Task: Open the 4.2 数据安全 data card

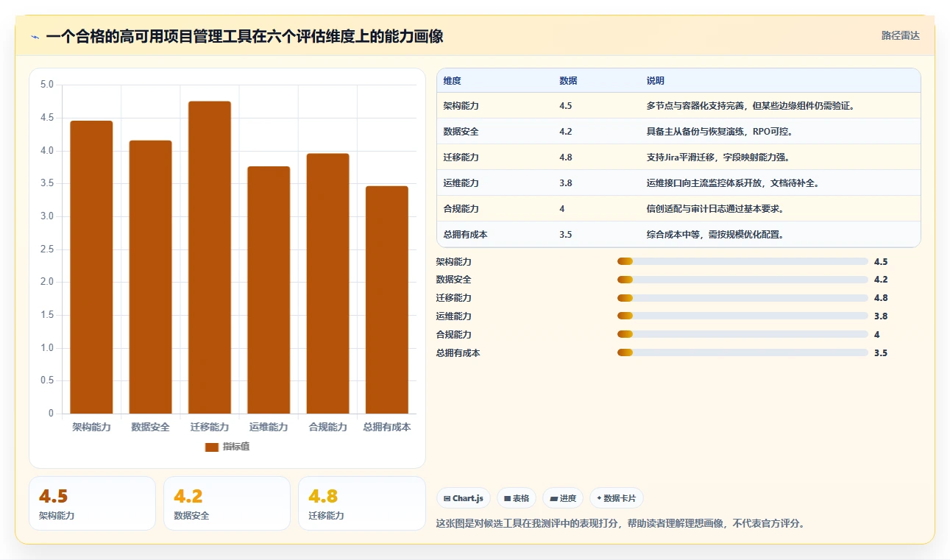Action: (227, 503)
